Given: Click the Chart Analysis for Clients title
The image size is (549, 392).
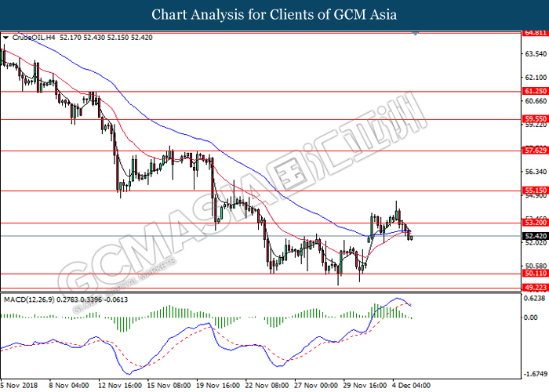Looking at the screenshot, I should coord(274,15).
